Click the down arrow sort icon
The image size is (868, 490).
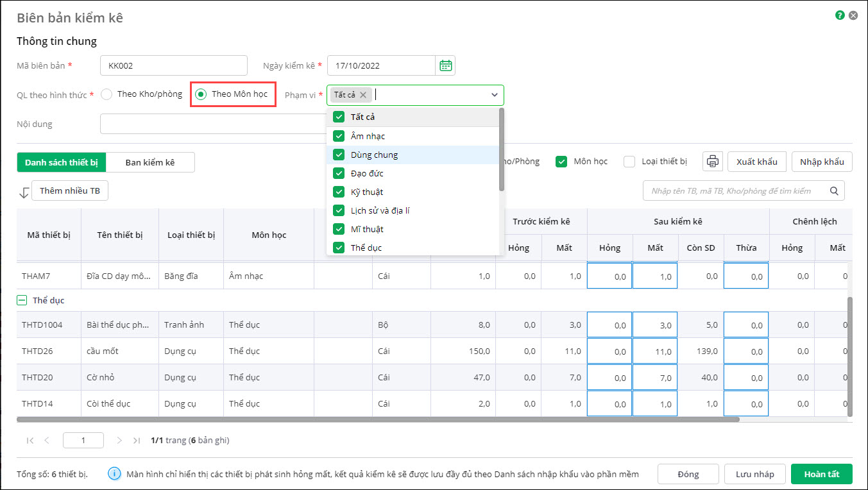tap(24, 192)
